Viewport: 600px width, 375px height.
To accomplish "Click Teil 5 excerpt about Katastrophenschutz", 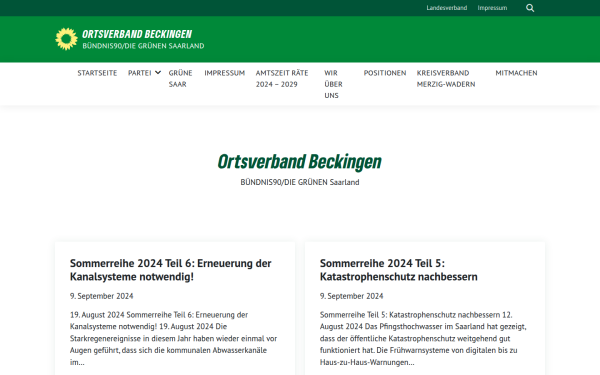I will click(423, 338).
